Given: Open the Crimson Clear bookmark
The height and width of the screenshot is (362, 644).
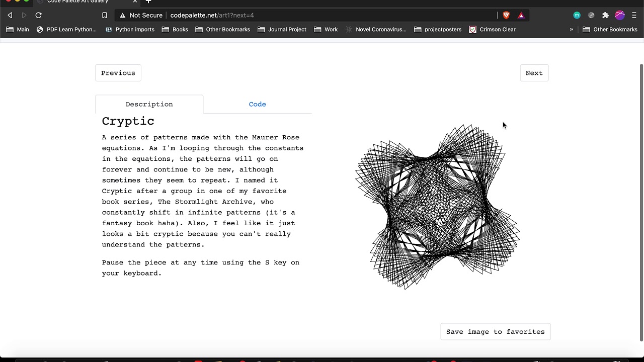Looking at the screenshot, I should [x=493, y=30].
